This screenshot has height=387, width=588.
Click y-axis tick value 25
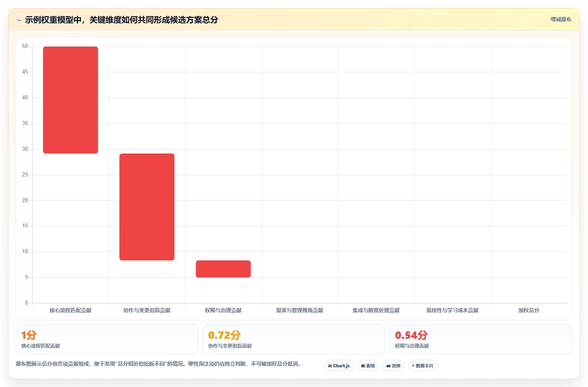25,175
